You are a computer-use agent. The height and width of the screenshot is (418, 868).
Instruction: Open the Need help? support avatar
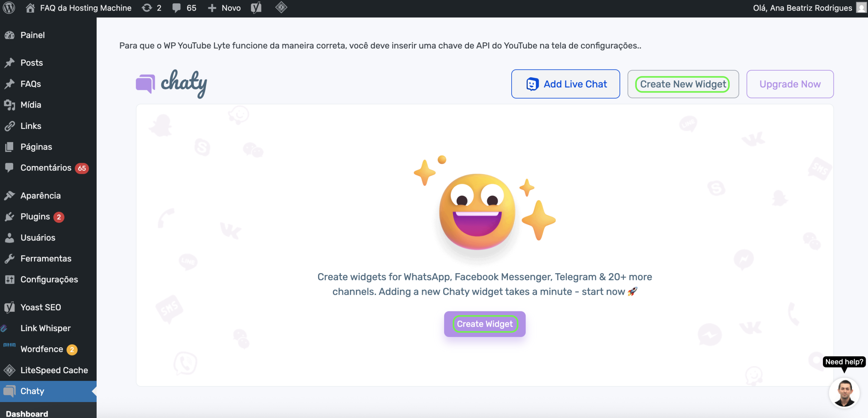tap(844, 394)
